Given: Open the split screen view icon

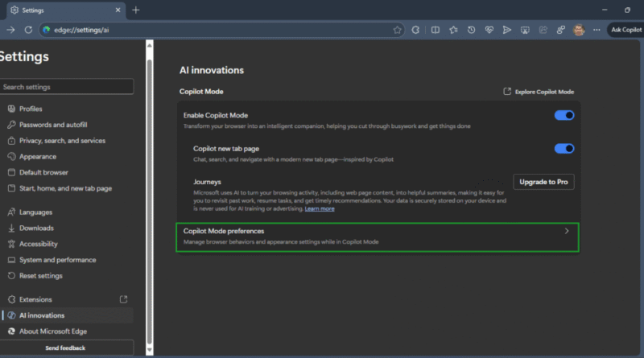Looking at the screenshot, I should click(x=435, y=30).
